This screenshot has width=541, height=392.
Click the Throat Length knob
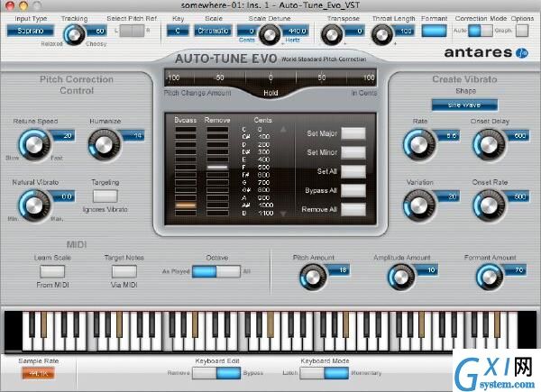(381, 35)
